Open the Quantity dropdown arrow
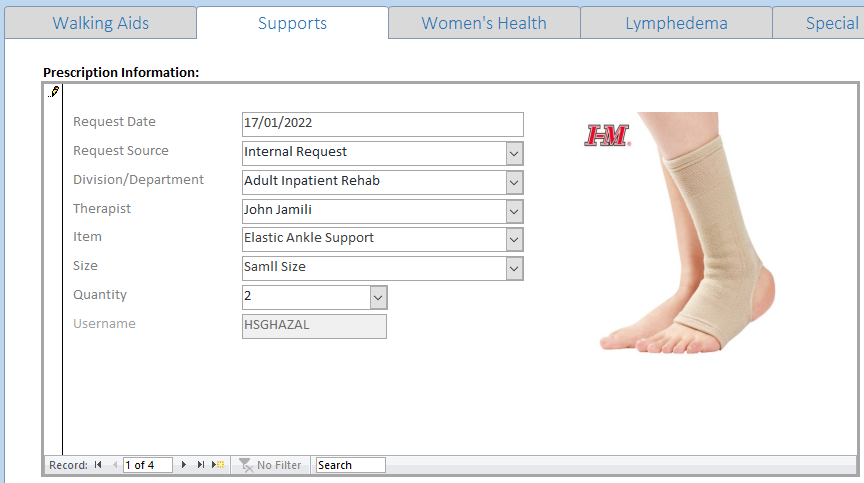This screenshot has height=483, width=864. tap(378, 298)
